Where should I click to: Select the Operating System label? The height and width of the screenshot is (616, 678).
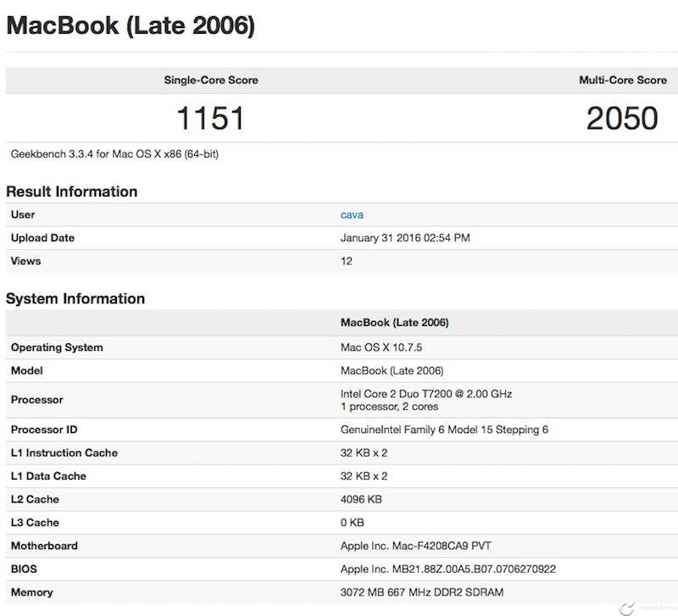click(57, 347)
